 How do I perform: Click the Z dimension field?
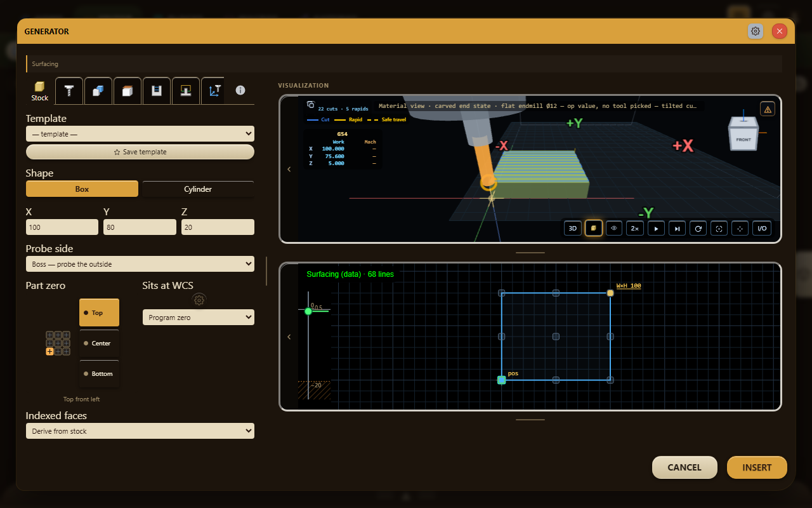point(218,227)
